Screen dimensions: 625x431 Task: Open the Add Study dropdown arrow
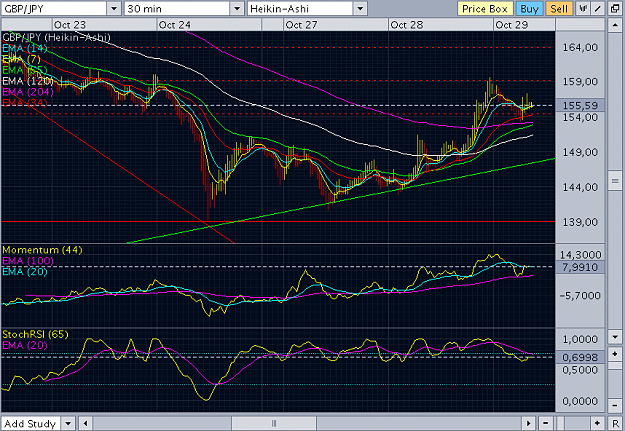tap(68, 423)
